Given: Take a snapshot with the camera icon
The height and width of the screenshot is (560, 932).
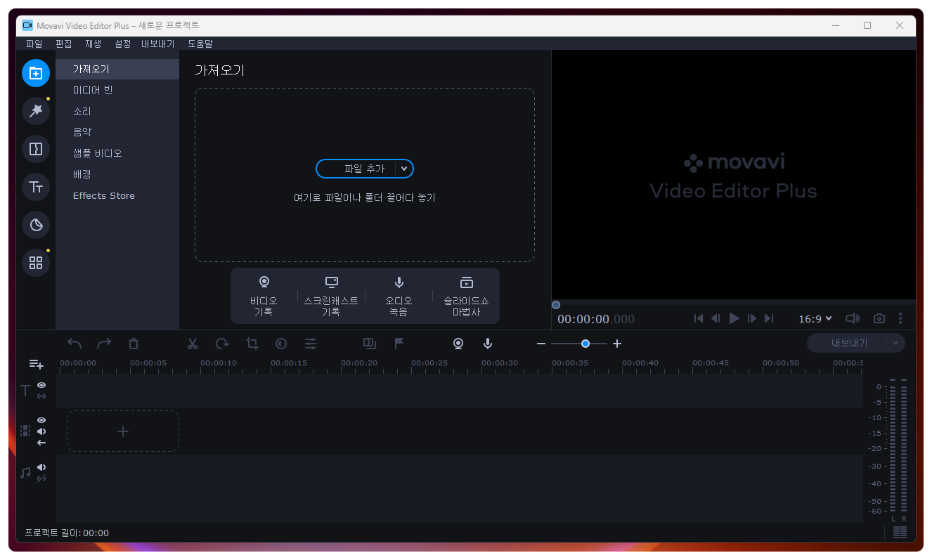Looking at the screenshot, I should 879,318.
